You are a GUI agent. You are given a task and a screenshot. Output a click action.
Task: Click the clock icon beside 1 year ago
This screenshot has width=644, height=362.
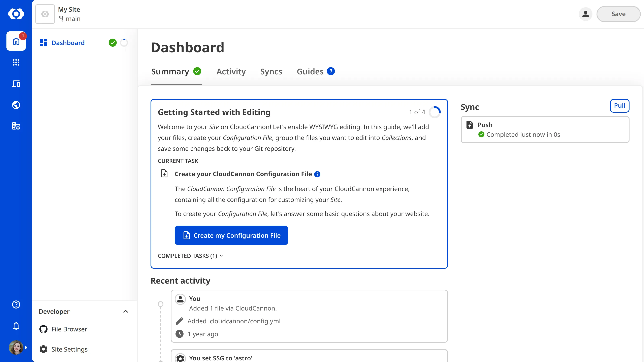click(x=179, y=334)
